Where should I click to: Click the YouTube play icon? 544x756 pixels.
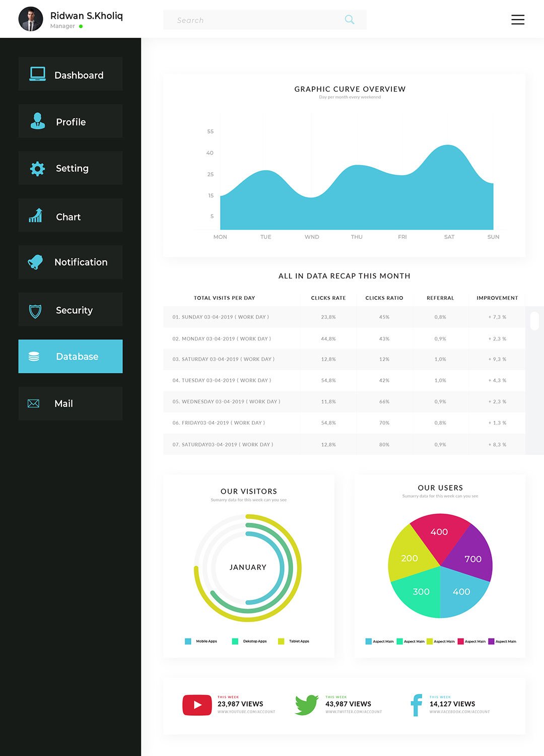(x=197, y=705)
